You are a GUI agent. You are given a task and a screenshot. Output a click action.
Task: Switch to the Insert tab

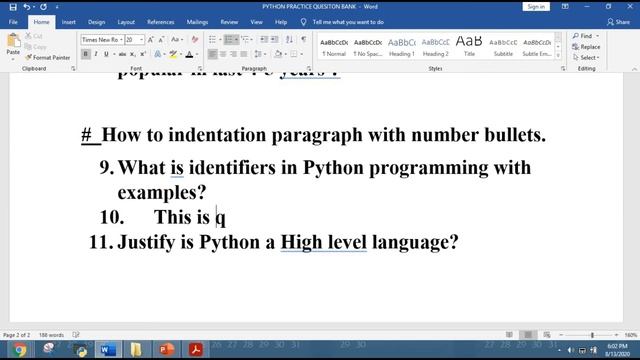69,22
